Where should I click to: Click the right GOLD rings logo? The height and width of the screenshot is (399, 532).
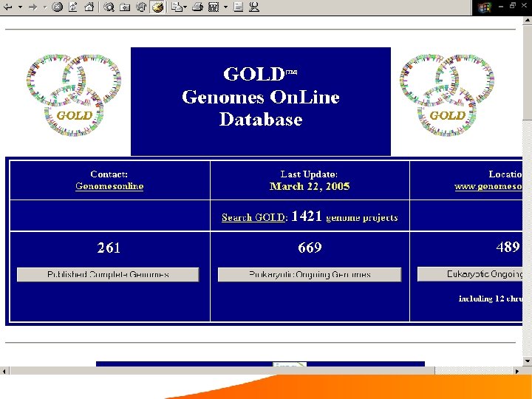coord(447,95)
